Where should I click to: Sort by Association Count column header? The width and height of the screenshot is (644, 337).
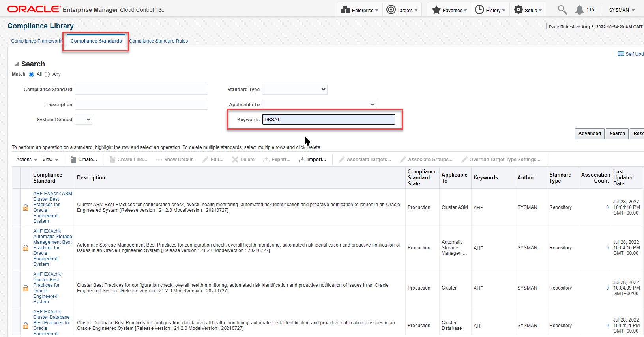tap(595, 178)
